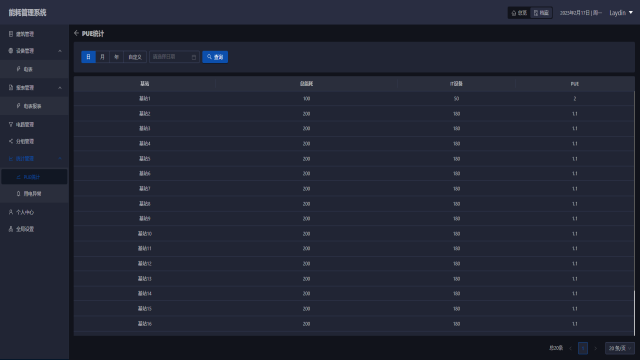Click the date display in the header
This screenshot has height=360, width=640.
580,13
